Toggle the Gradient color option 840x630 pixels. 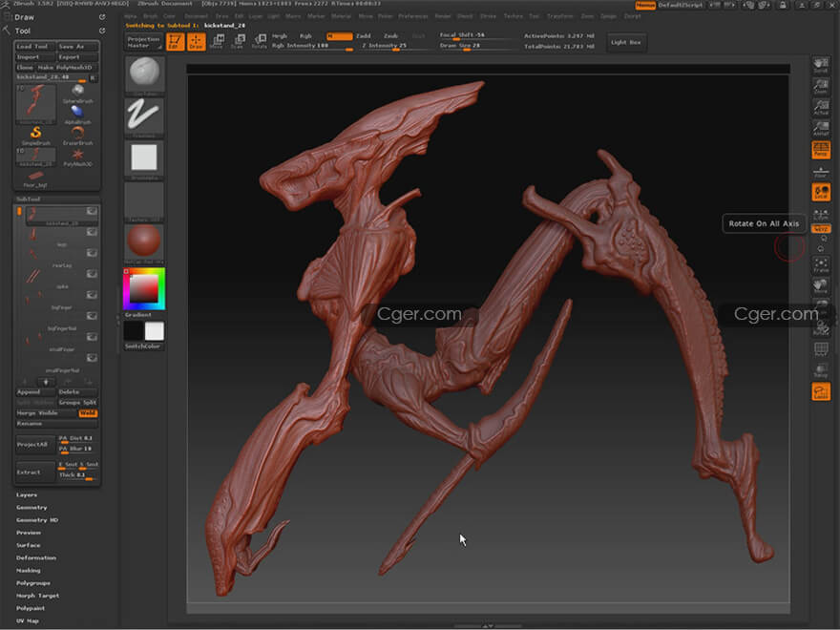pyautogui.click(x=138, y=315)
